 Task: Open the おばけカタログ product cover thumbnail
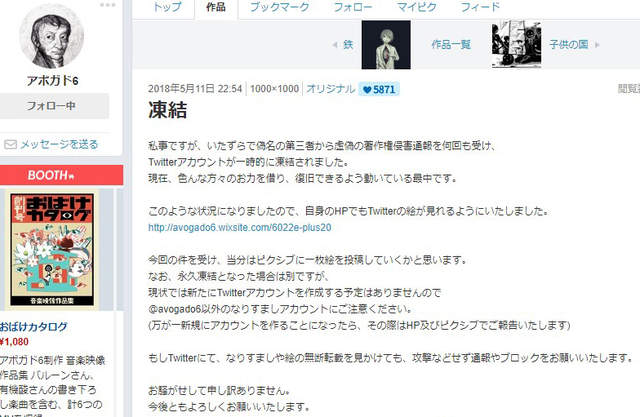pyautogui.click(x=52, y=250)
